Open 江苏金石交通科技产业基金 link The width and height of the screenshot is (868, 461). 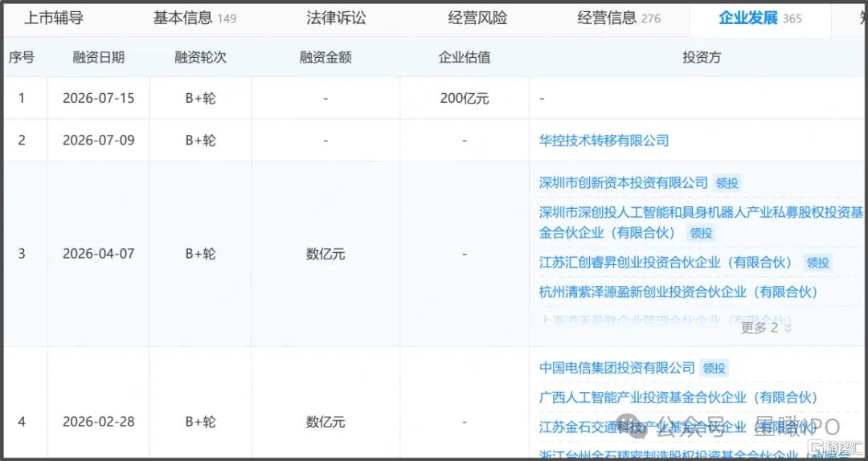pyautogui.click(x=678, y=426)
